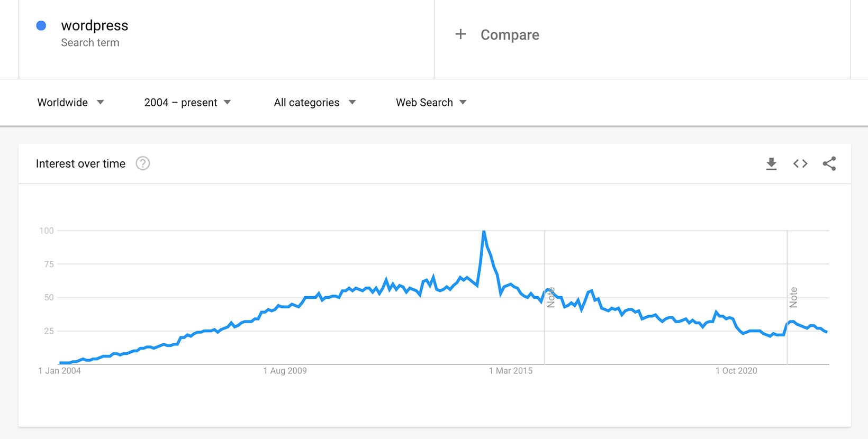
Task: Click the blue dot next to wordpress
Action: (x=41, y=25)
